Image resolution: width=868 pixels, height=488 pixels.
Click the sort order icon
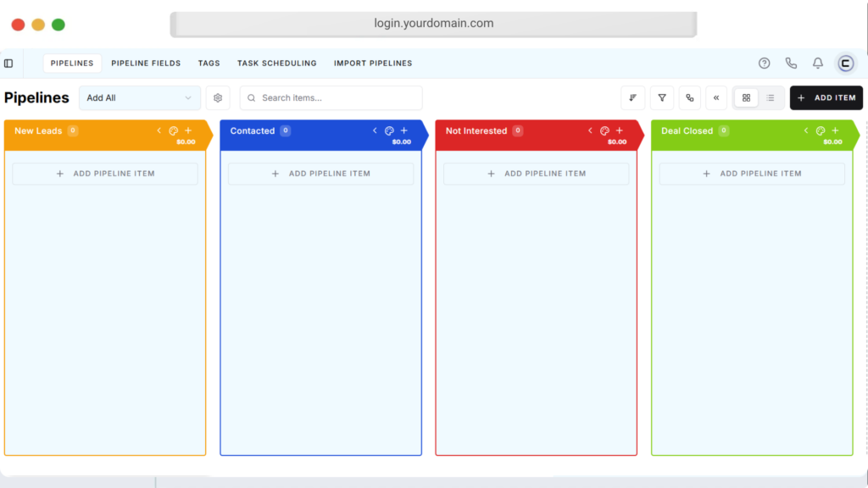[x=633, y=98]
